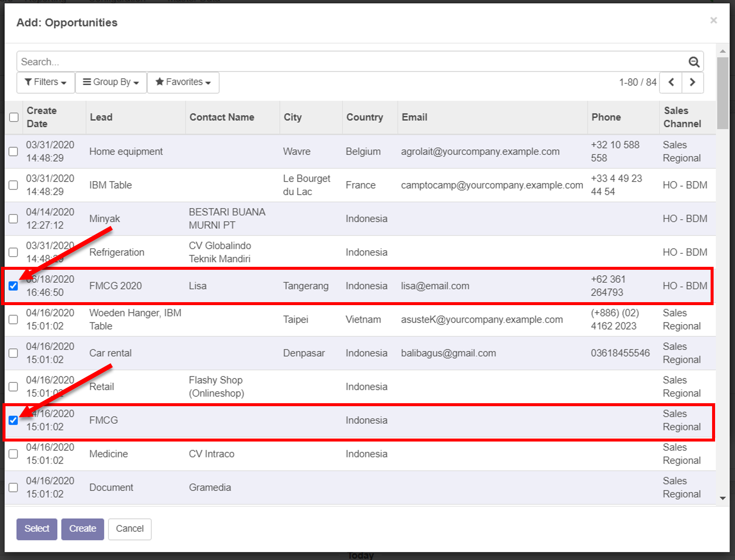Click the Add: Opportunities dialog title
This screenshot has height=560, width=735.
(x=67, y=22)
